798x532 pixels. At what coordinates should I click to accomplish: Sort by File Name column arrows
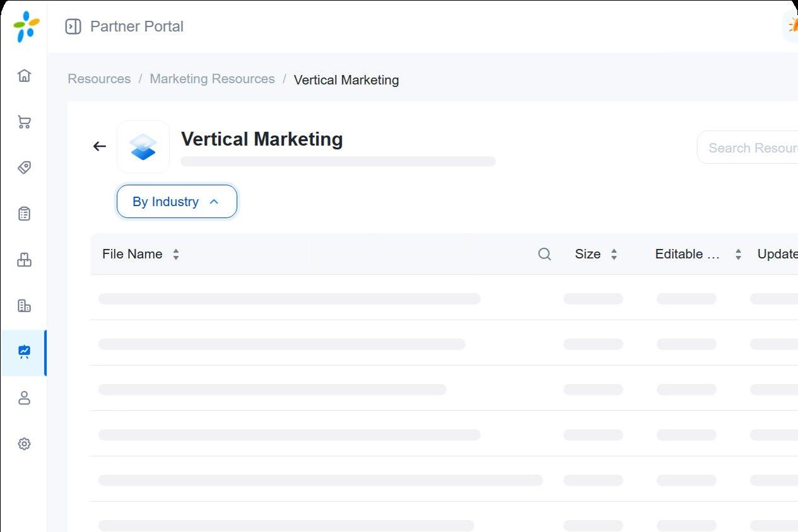(176, 254)
